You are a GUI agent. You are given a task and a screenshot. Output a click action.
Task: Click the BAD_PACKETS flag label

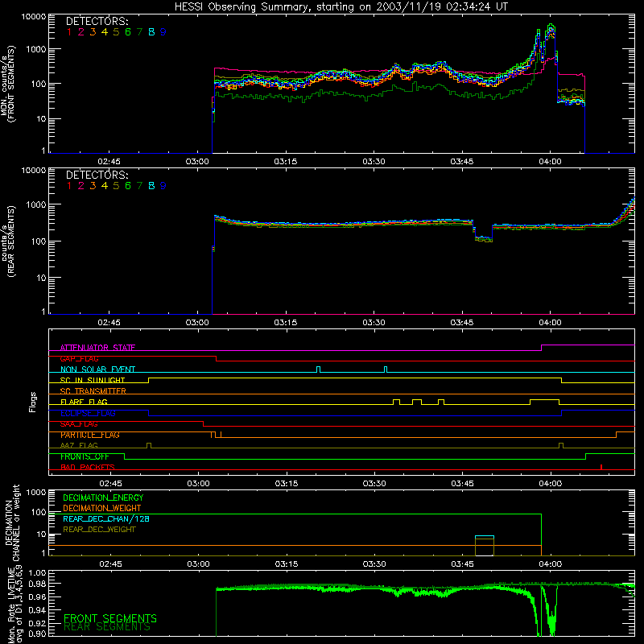(88, 468)
